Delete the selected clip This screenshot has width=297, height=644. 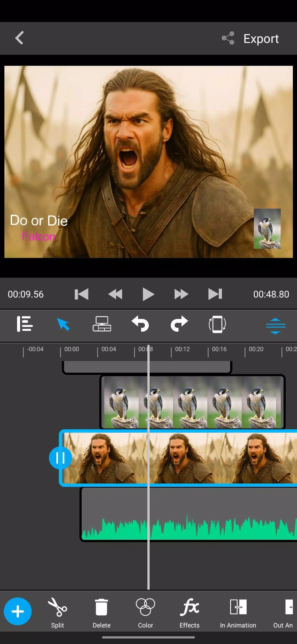pos(101,613)
